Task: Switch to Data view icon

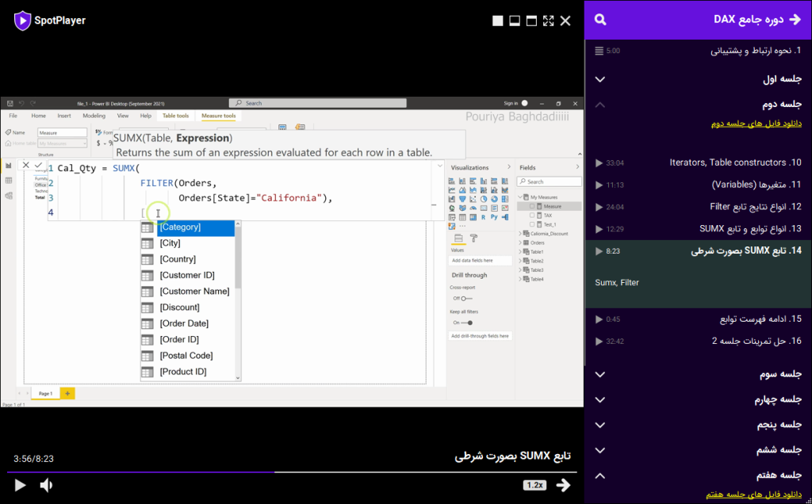Action: (x=8, y=181)
